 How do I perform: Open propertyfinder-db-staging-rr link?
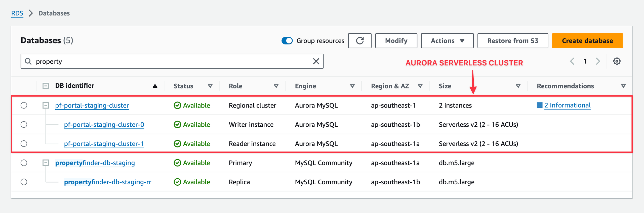[x=108, y=182]
